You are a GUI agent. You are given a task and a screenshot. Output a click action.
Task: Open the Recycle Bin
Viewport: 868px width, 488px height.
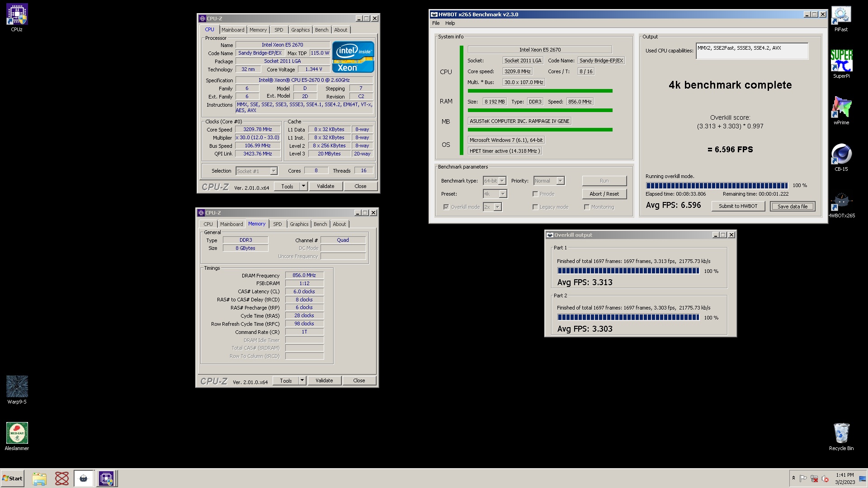point(841,436)
